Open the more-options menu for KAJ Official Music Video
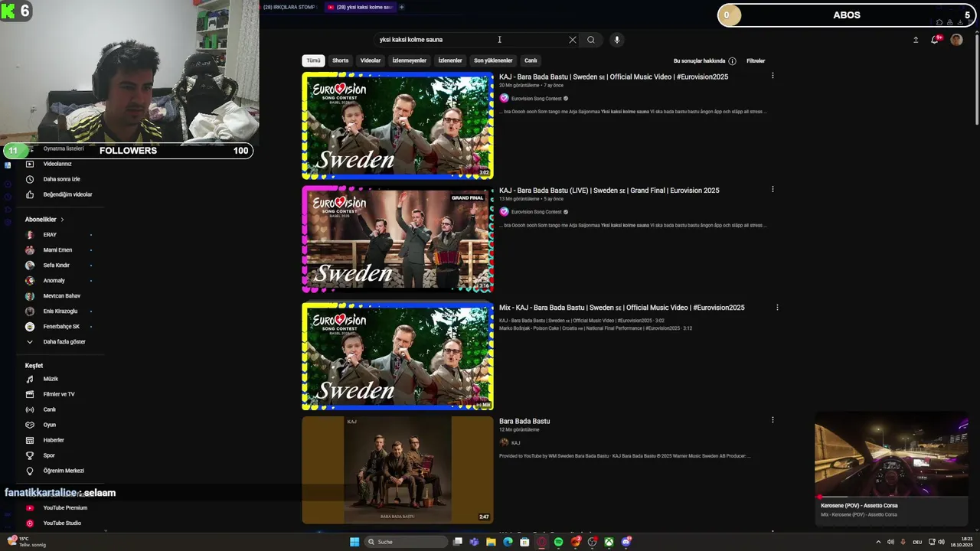The width and height of the screenshot is (980, 551). point(773,76)
